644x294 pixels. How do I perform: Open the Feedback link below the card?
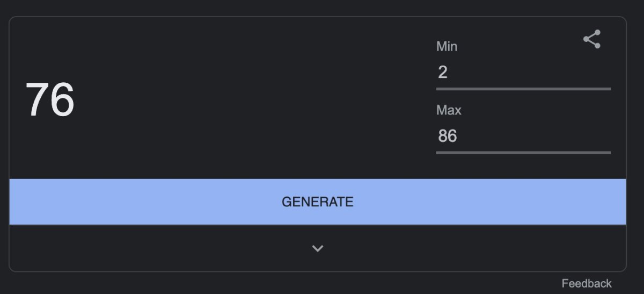[587, 283]
